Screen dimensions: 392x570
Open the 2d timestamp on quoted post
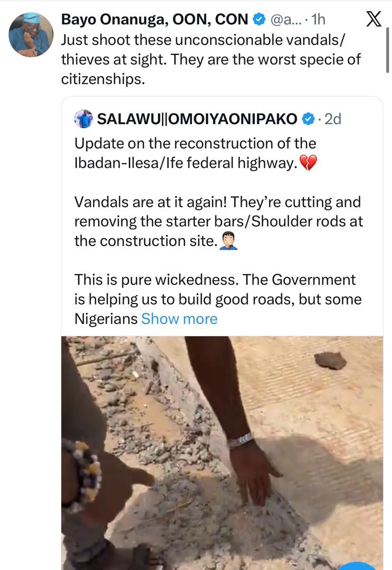coord(332,119)
